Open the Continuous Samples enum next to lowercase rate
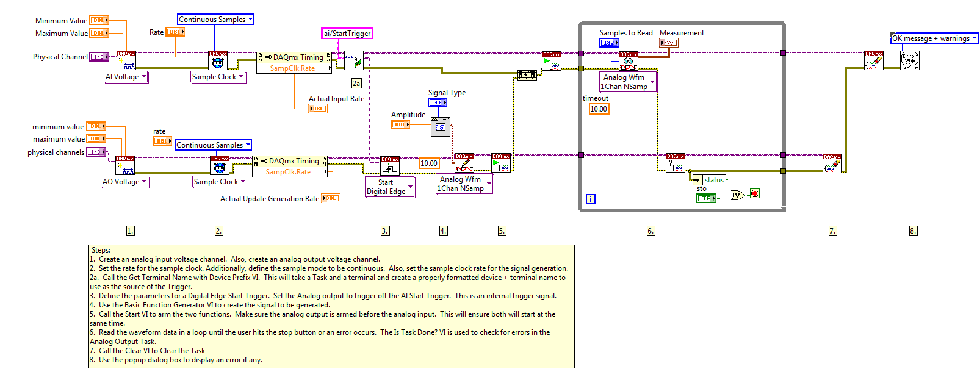Image resolution: width=980 pixels, height=380 pixels. pos(213,145)
